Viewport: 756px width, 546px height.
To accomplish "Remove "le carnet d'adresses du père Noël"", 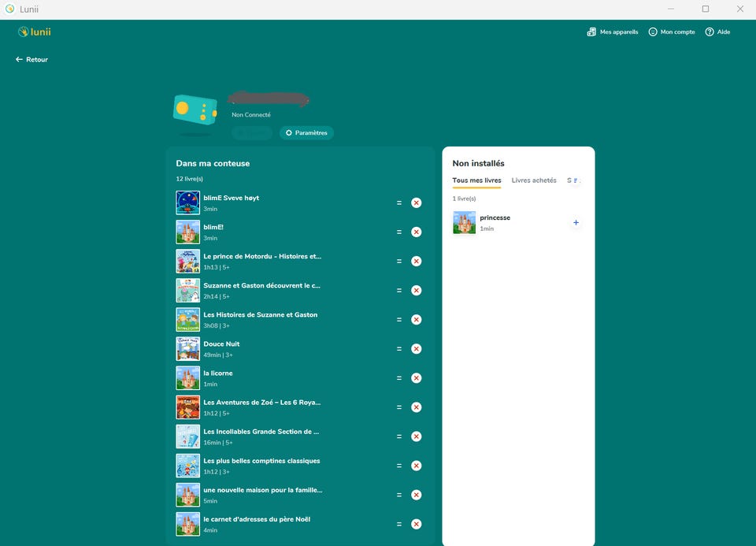I will coord(416,524).
